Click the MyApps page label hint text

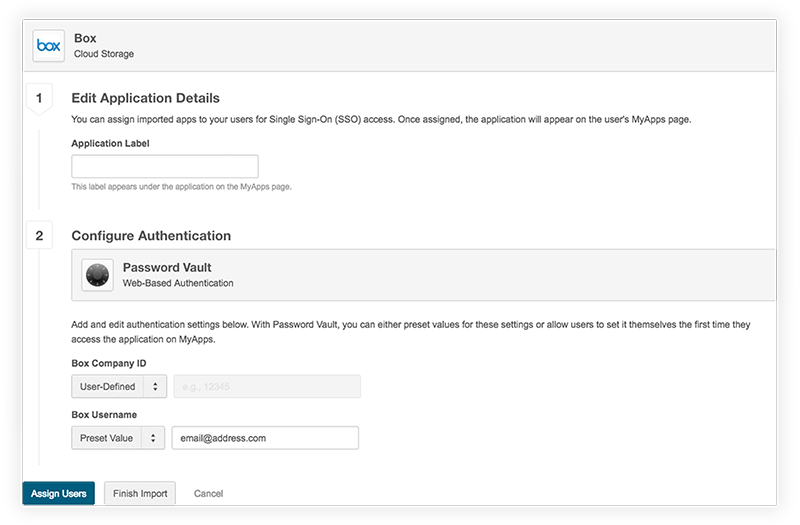pos(181,187)
